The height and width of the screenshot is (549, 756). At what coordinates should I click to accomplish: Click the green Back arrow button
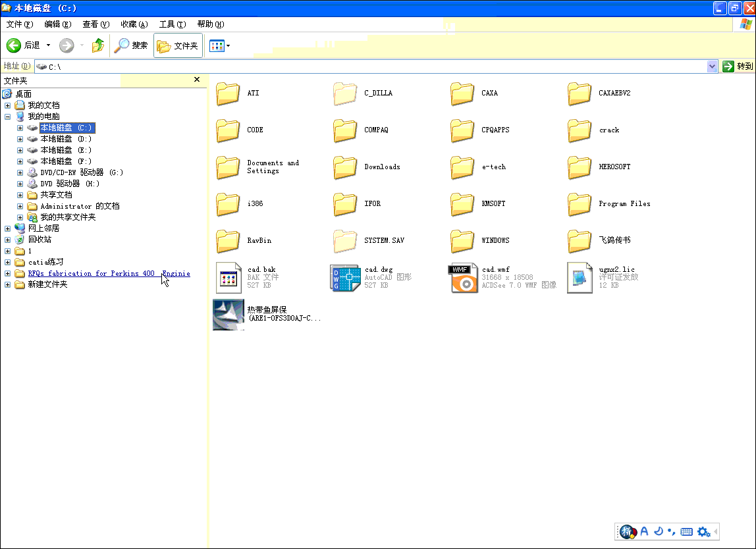click(x=13, y=45)
